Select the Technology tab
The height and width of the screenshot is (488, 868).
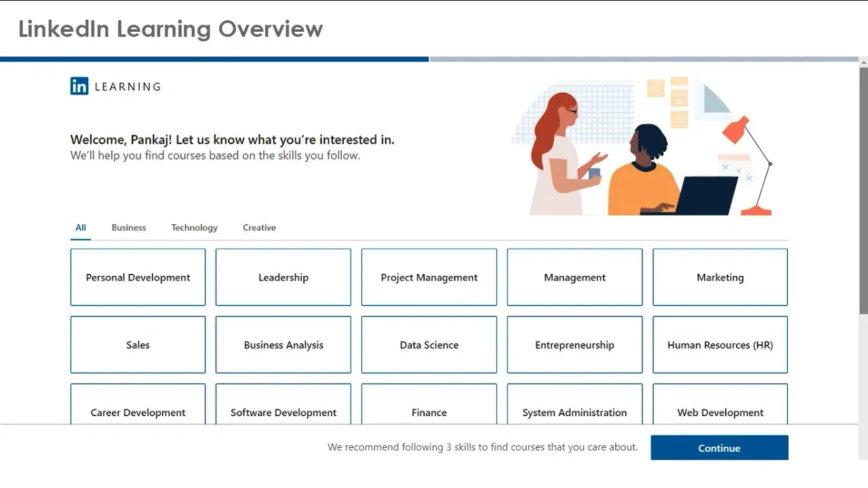tap(195, 228)
